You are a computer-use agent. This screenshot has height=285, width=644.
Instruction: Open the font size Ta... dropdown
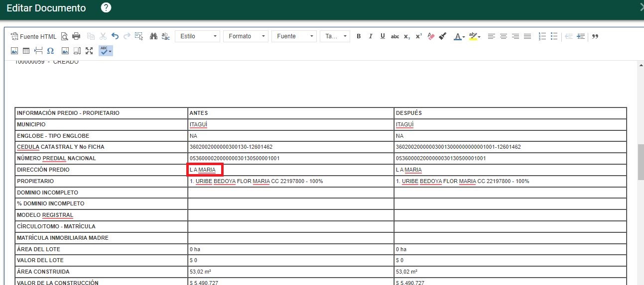(335, 36)
